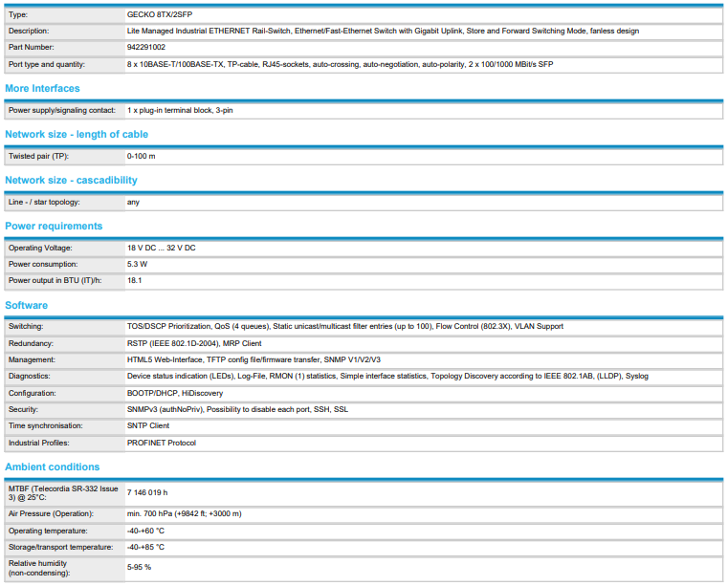Click the 'Power consumption:' label

click(x=43, y=265)
